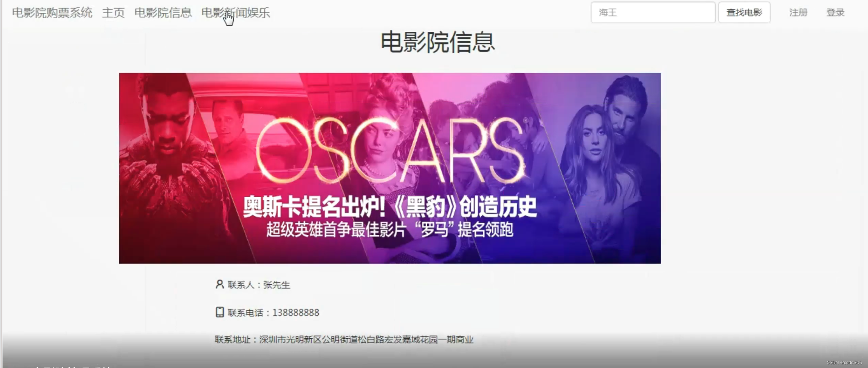Select the phone number 138888888

click(x=296, y=313)
